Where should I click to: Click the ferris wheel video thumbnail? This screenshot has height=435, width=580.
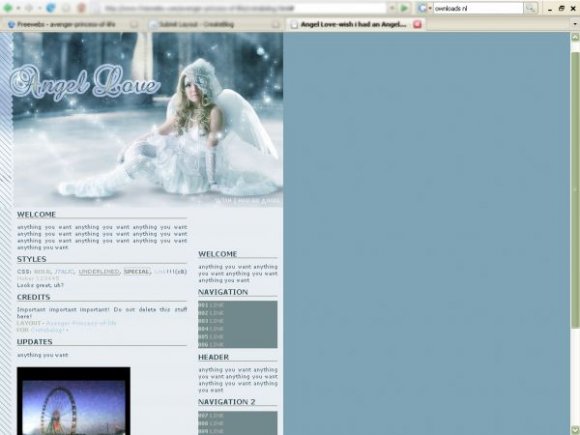coord(74,401)
